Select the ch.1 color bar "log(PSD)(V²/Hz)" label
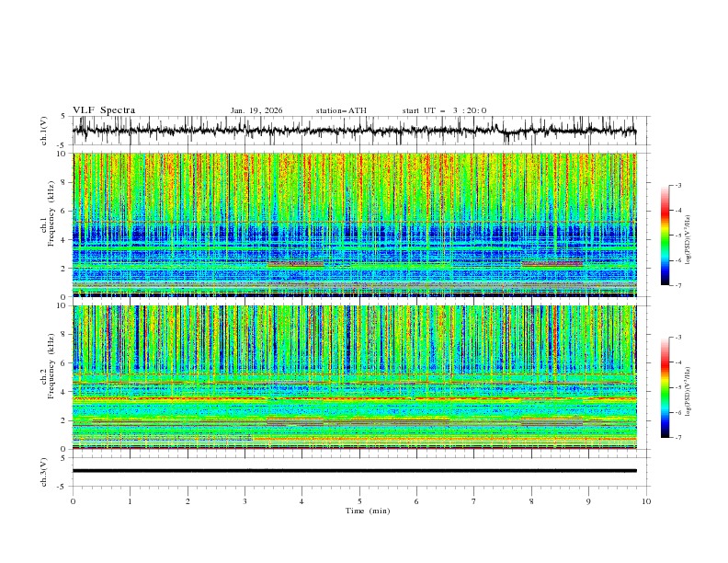The width and height of the screenshot is (728, 563). click(688, 240)
